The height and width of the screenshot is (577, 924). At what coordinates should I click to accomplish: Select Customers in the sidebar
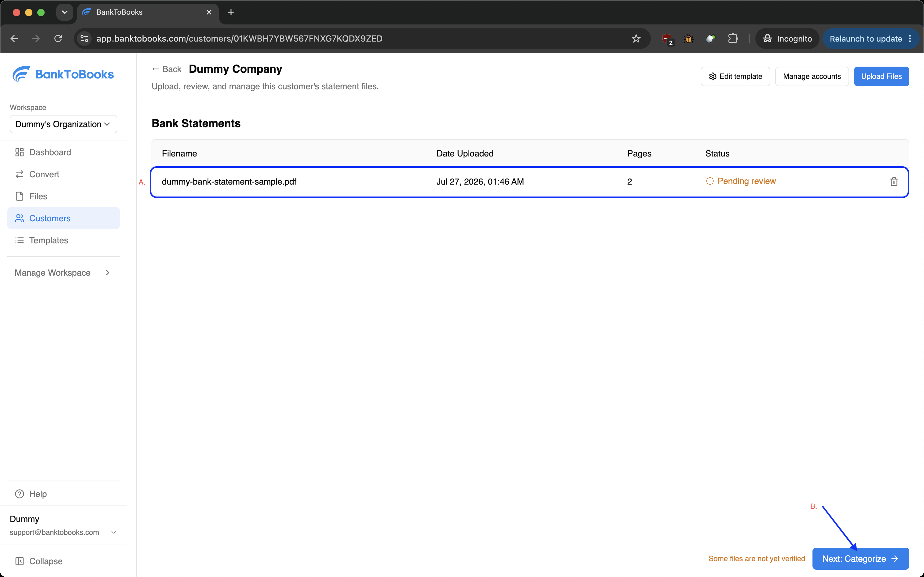click(63, 218)
